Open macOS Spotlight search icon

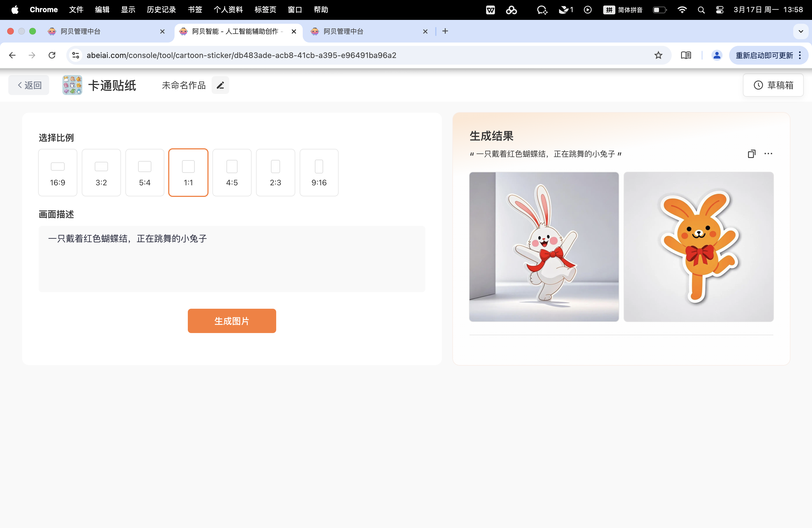(x=701, y=10)
